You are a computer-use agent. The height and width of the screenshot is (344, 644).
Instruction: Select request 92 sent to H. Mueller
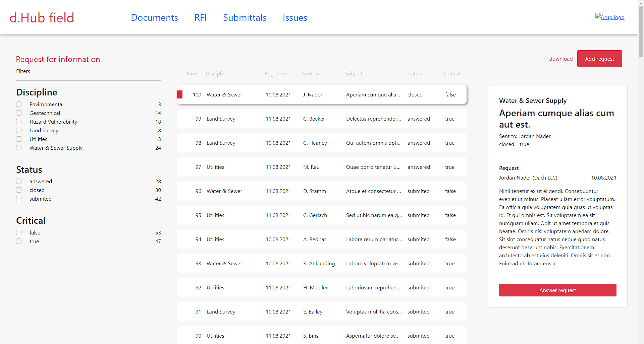pos(322,287)
